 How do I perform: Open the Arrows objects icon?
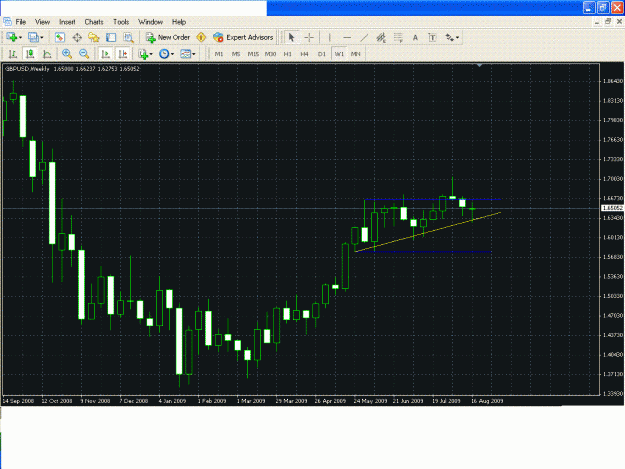tap(449, 37)
